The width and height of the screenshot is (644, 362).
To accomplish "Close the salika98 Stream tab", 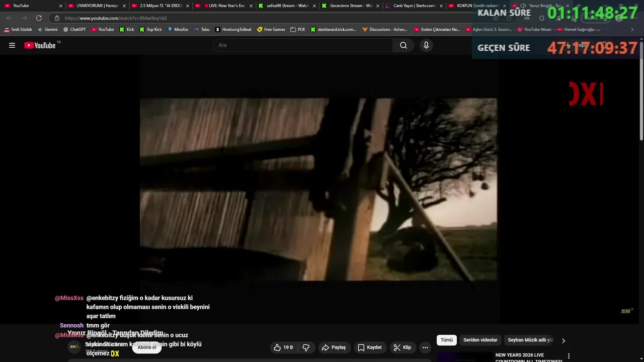I will 314,6.
